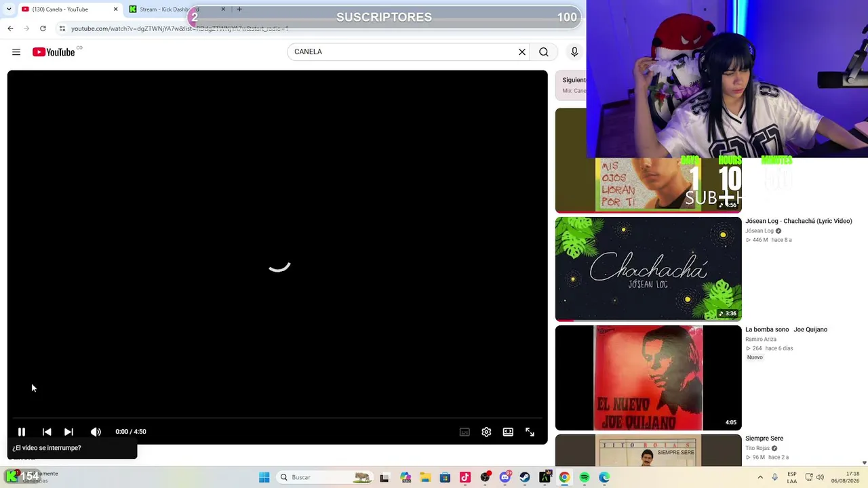The width and height of the screenshot is (868, 488).
Task: Switch to Google Chrome on the taskbar
Action: coord(564,477)
